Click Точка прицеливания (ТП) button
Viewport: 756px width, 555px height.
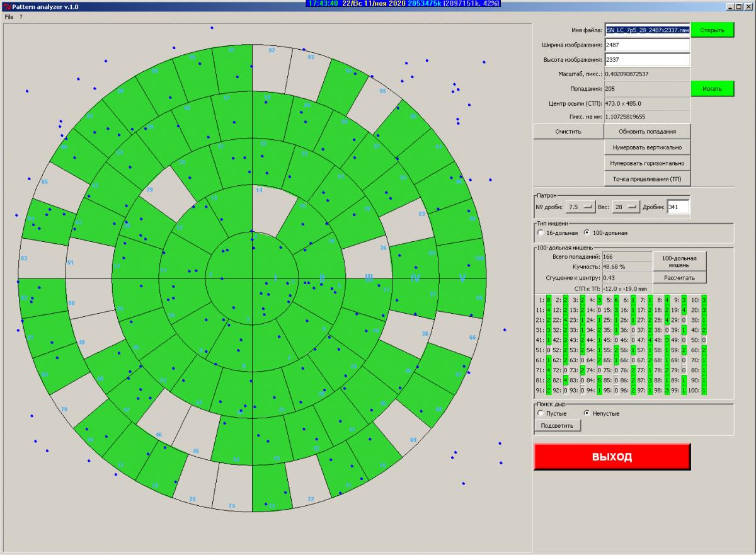(x=647, y=179)
